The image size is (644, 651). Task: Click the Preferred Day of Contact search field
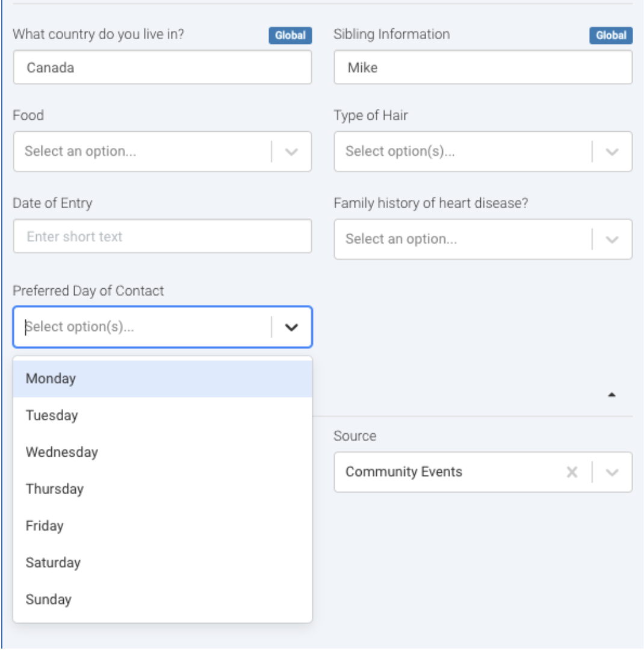141,327
